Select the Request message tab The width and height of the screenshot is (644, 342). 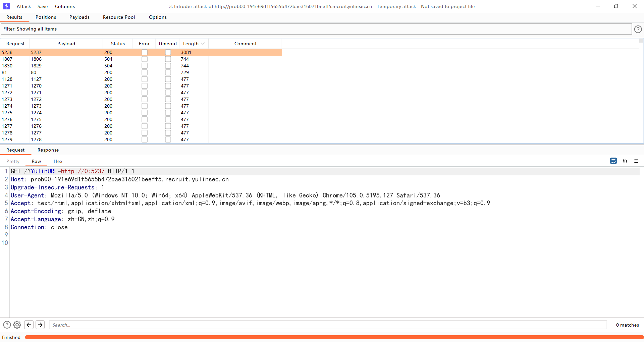[15, 150]
